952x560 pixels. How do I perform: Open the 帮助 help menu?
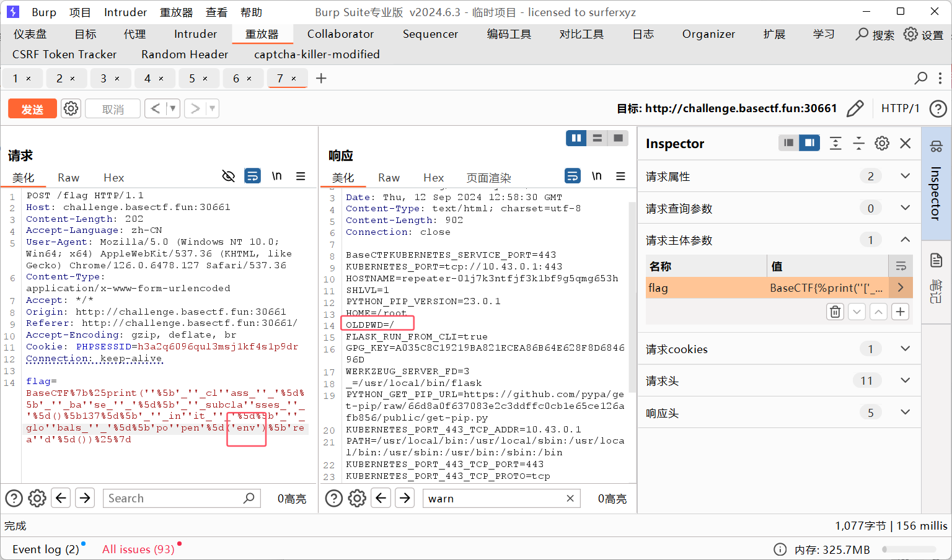click(x=251, y=12)
